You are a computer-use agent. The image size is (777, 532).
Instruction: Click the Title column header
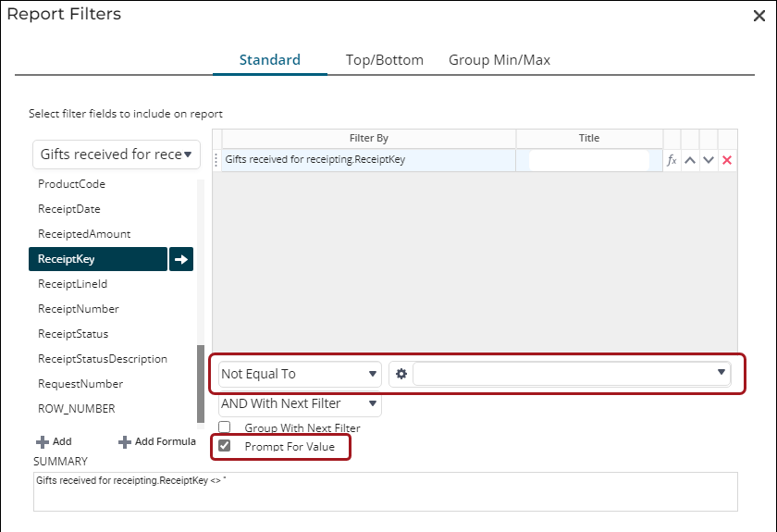tap(589, 139)
